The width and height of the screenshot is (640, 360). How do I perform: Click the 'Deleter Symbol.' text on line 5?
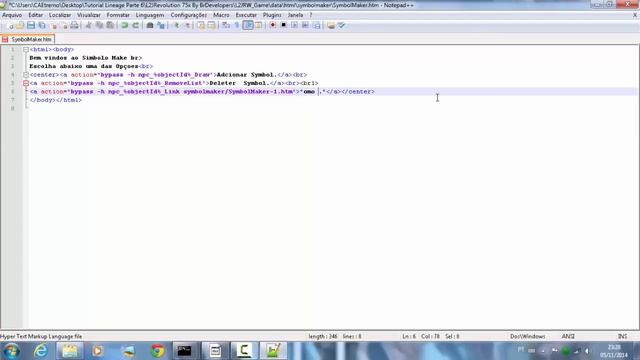pos(240,83)
